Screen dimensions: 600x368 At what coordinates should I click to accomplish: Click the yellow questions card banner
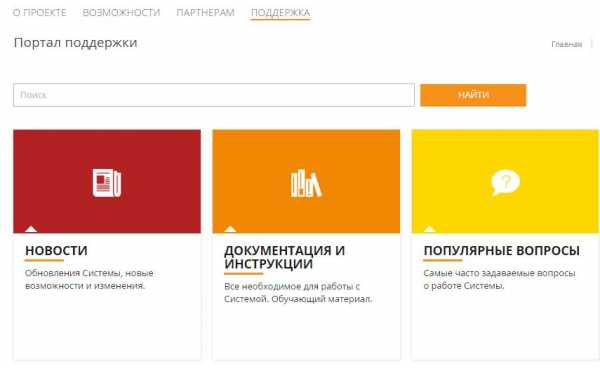505,181
